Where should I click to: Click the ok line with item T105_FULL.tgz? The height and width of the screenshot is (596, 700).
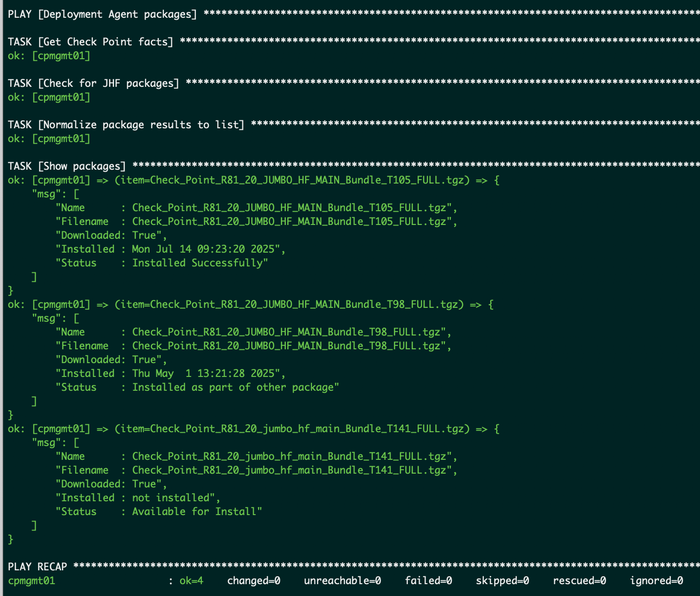(x=254, y=180)
